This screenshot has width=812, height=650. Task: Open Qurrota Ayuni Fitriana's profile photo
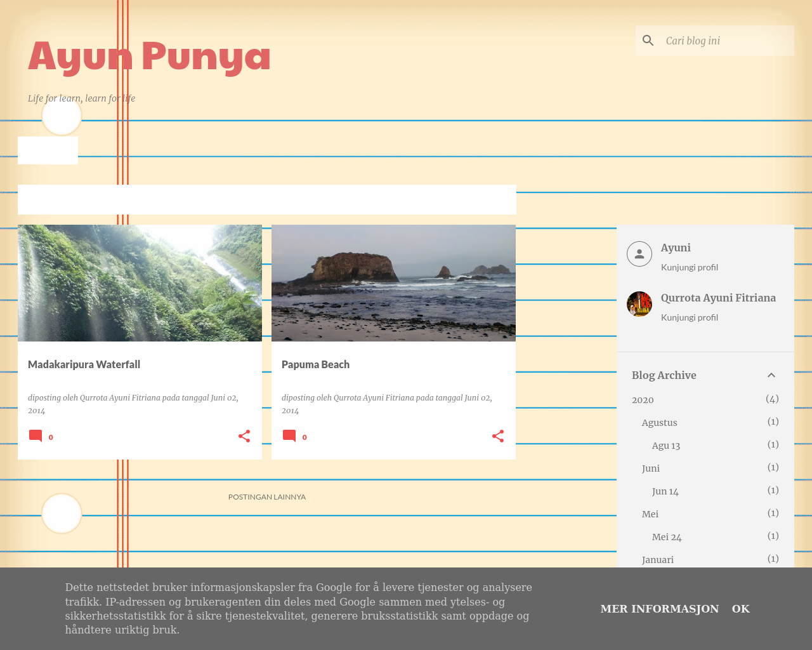click(639, 304)
